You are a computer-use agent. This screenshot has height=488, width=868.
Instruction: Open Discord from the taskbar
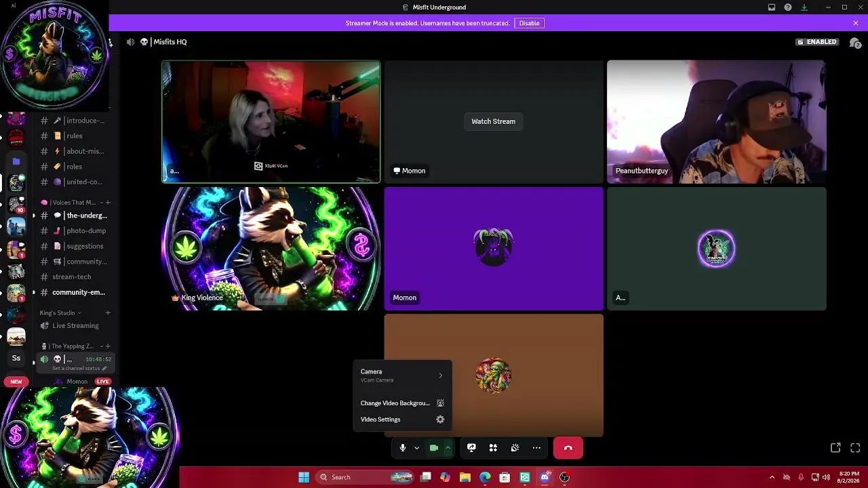coord(545,477)
